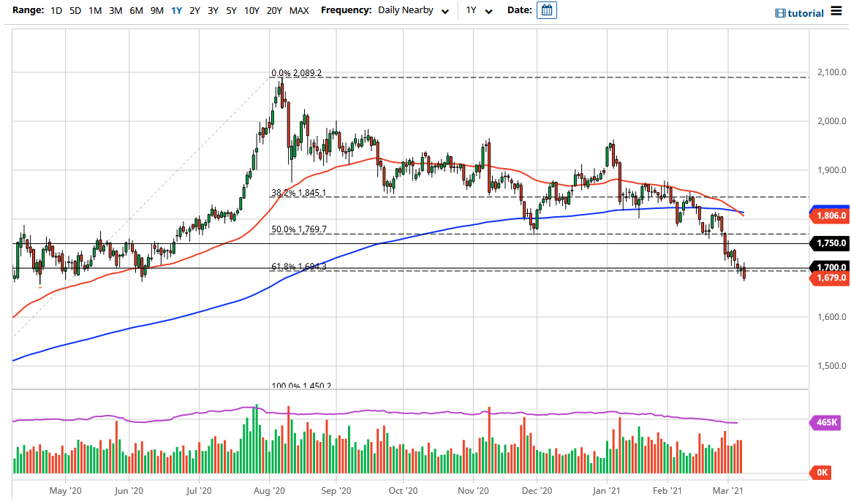This screenshot has width=851, height=504.
Task: Click the Sep '20 date axis label
Action: tap(336, 490)
